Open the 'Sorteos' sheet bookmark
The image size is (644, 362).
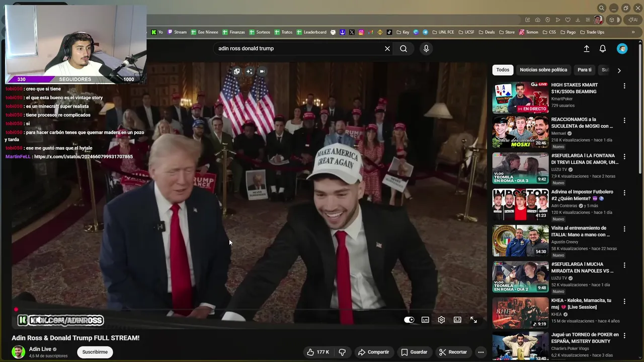pos(260,32)
